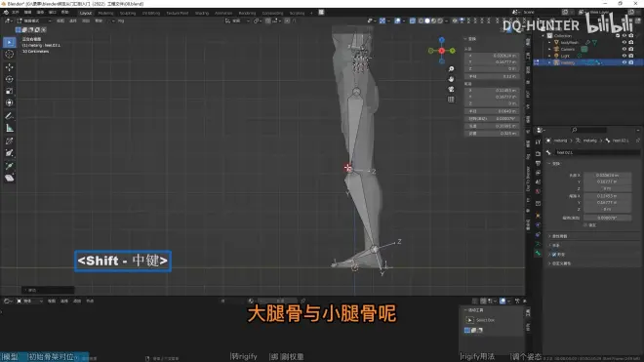
Task: Select the Cursor tool
Action: click(x=10, y=55)
